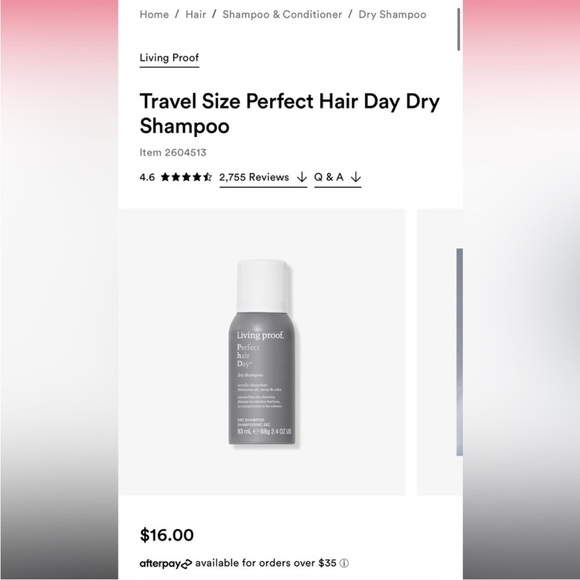Show the next product image on the right

439,352
